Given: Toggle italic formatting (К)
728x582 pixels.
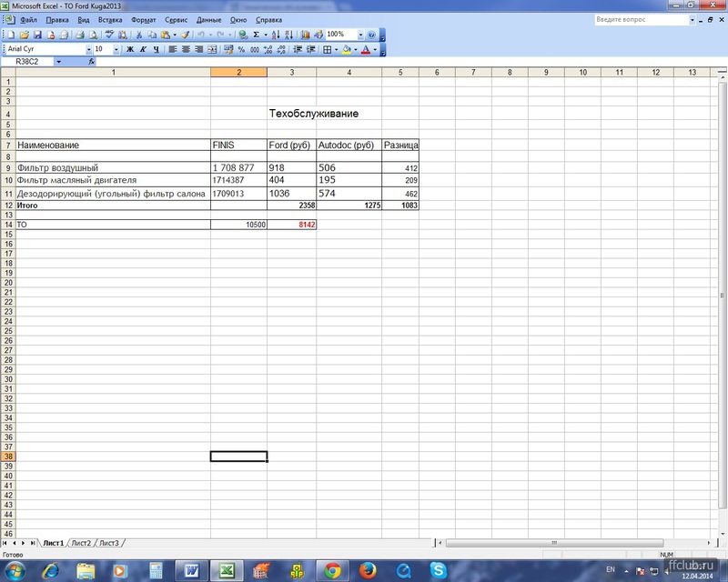Looking at the screenshot, I should (143, 49).
